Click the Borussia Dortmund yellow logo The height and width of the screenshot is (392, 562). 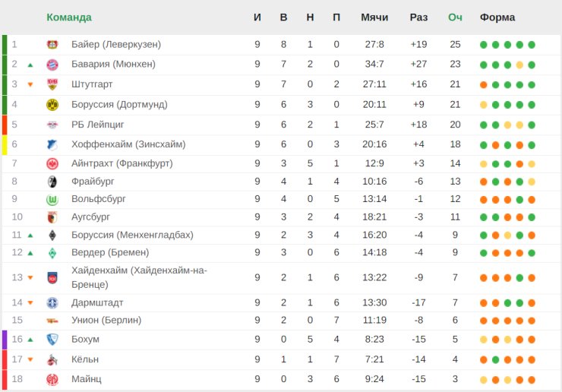pyautogui.click(x=52, y=104)
